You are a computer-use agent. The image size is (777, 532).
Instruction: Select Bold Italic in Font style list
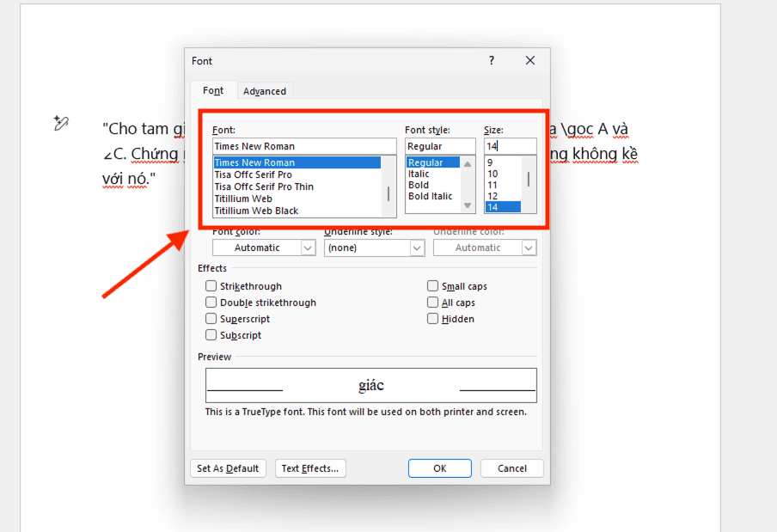(x=431, y=196)
